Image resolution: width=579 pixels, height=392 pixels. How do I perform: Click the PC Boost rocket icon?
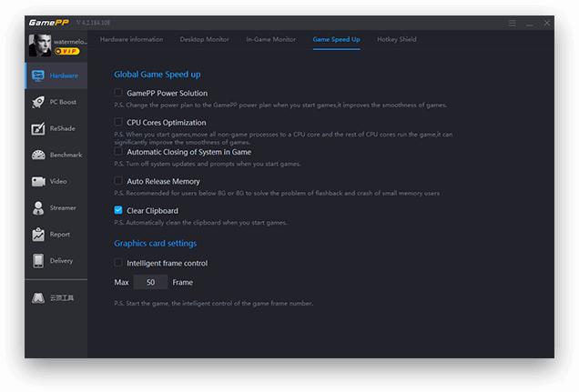click(38, 102)
